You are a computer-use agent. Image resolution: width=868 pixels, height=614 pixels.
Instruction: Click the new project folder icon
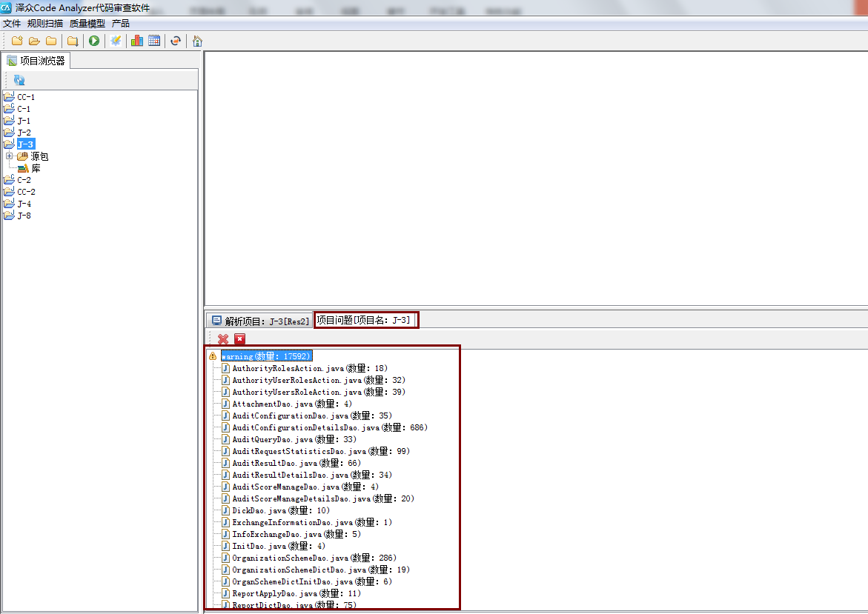tap(16, 41)
